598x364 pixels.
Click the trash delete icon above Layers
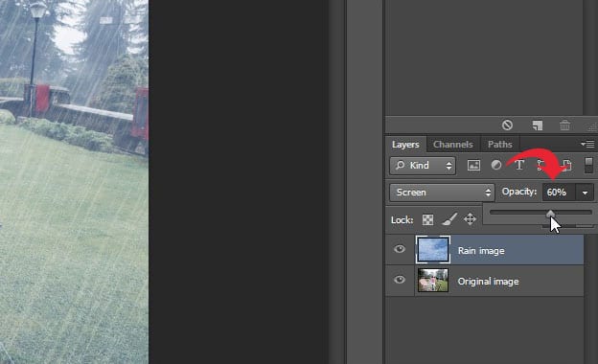click(564, 125)
